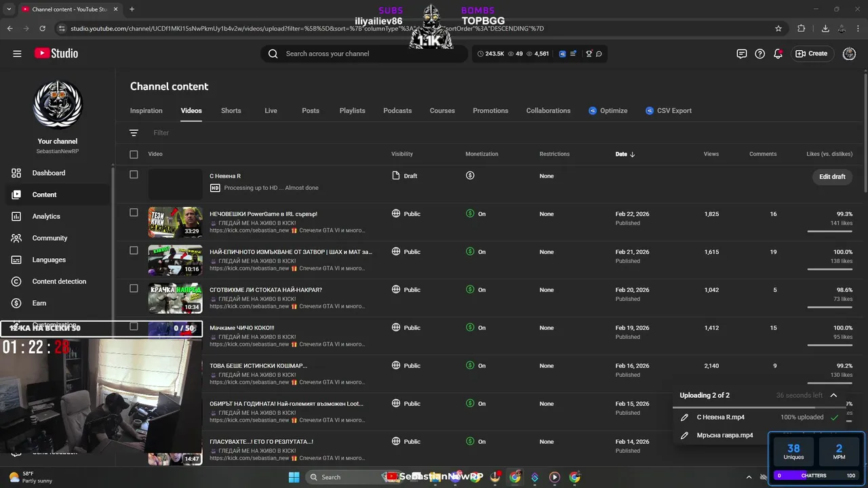Image resolution: width=868 pixels, height=488 pixels.
Task: Toggle the select-all videos checkbox
Action: 134,155
